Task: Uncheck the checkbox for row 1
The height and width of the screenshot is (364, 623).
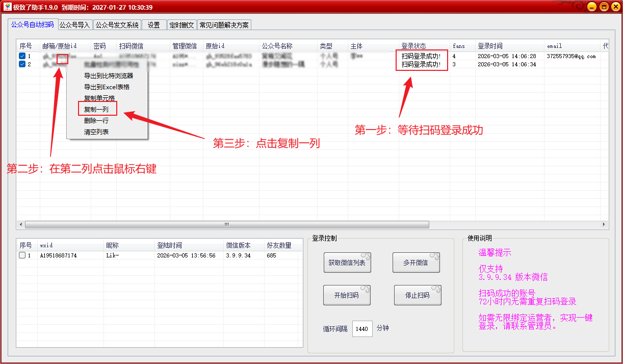Action: (22, 56)
